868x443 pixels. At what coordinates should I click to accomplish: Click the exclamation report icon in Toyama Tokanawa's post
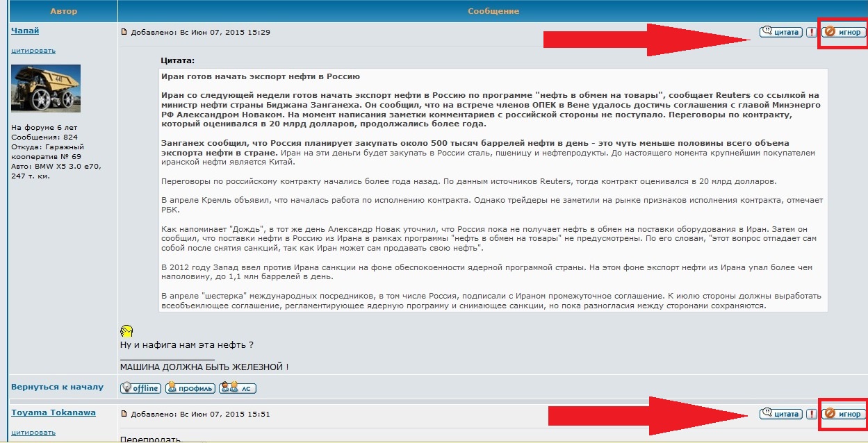[x=811, y=414]
